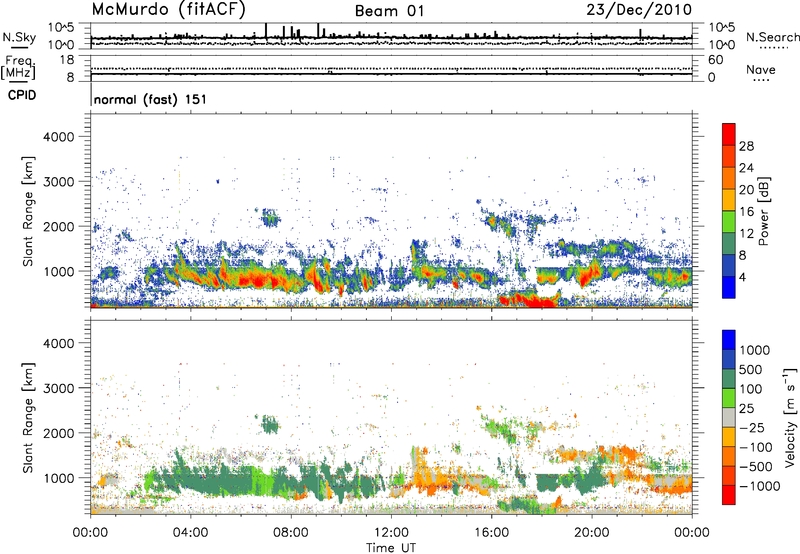Pick the dark green 100-500 velocity segment
This screenshot has height=554, width=800.
729,379
